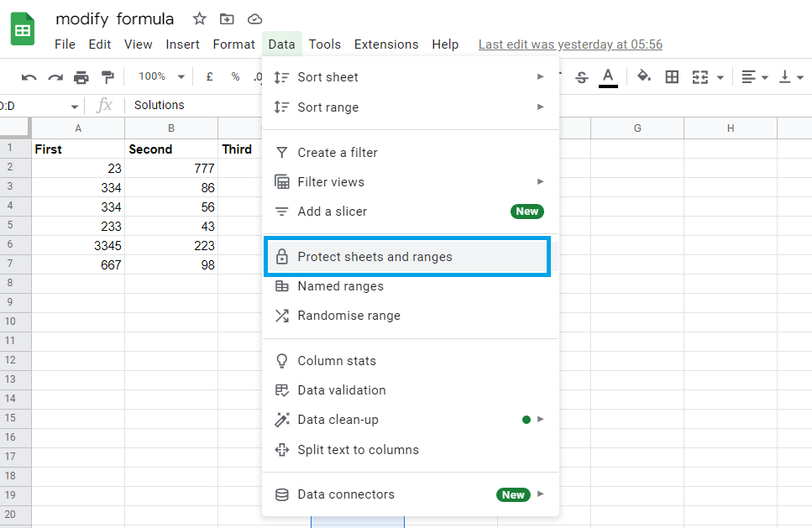Open the Borders icon

coord(672,76)
